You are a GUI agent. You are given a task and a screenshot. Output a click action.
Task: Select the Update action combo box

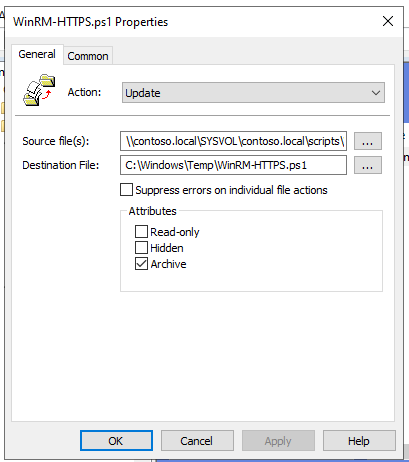253,93
